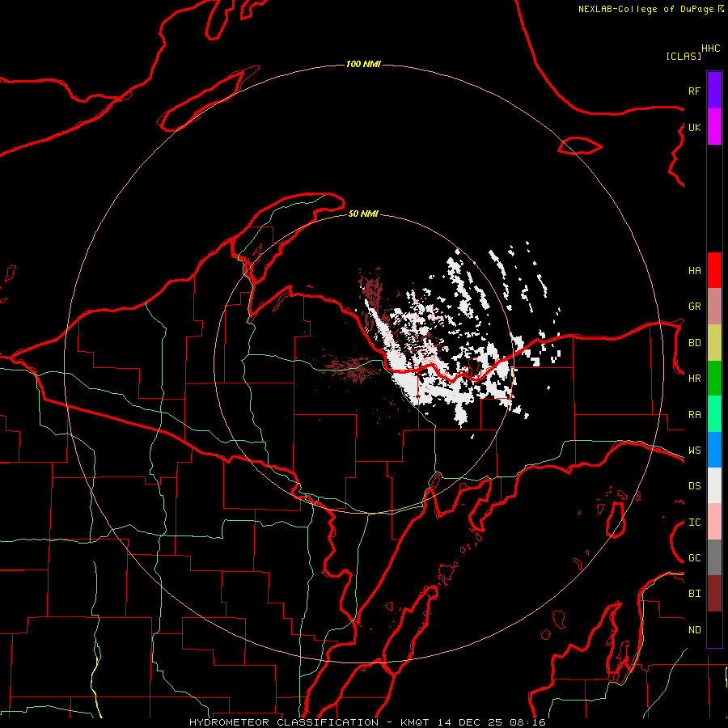The height and width of the screenshot is (728, 728).
Task: Click the 14 DEC 25 date stamp
Action: tap(470, 722)
